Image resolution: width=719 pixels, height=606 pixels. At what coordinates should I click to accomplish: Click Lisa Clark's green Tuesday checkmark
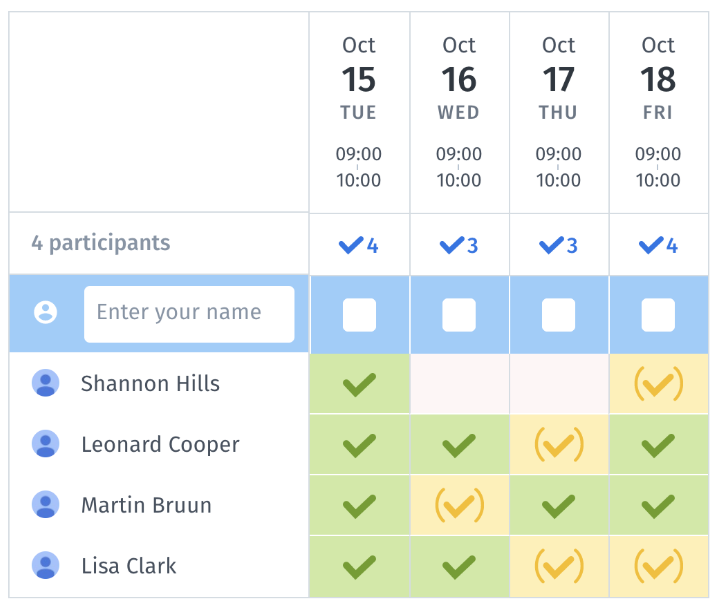click(x=359, y=567)
